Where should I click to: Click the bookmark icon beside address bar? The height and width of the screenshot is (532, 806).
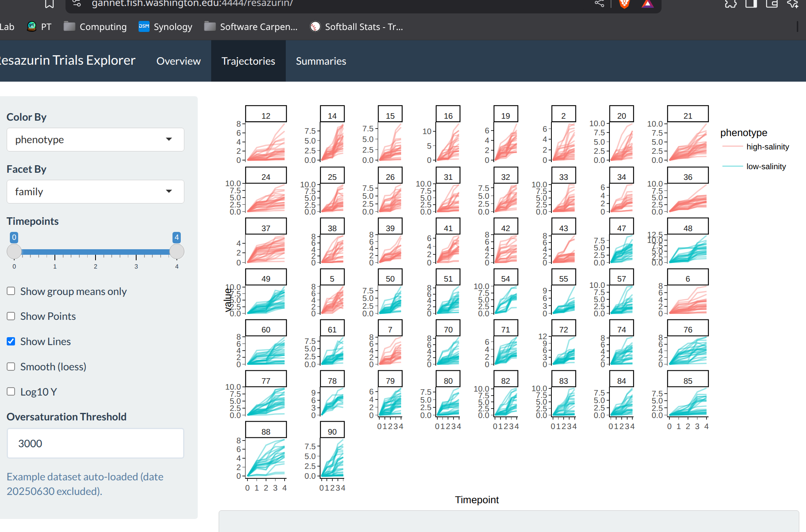click(49, 4)
